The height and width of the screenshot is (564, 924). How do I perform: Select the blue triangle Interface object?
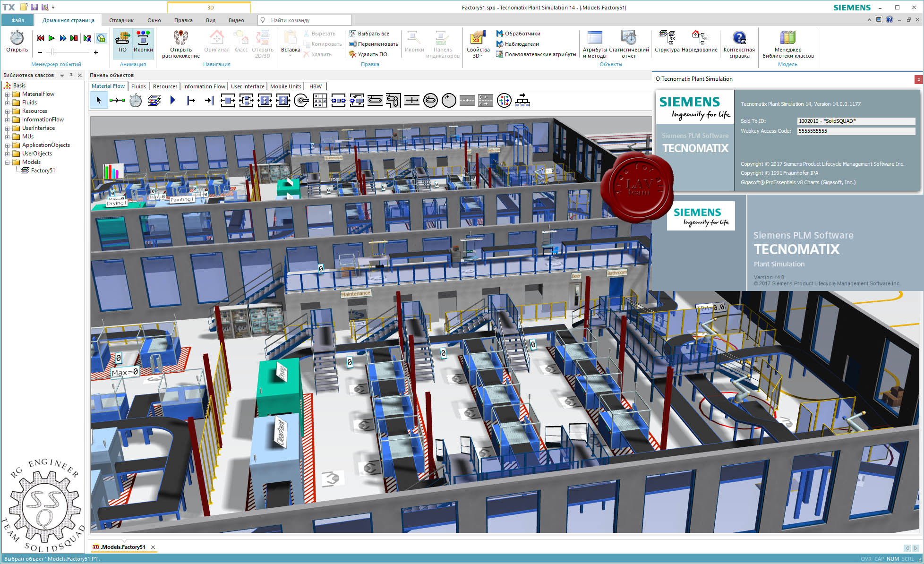coord(172,100)
